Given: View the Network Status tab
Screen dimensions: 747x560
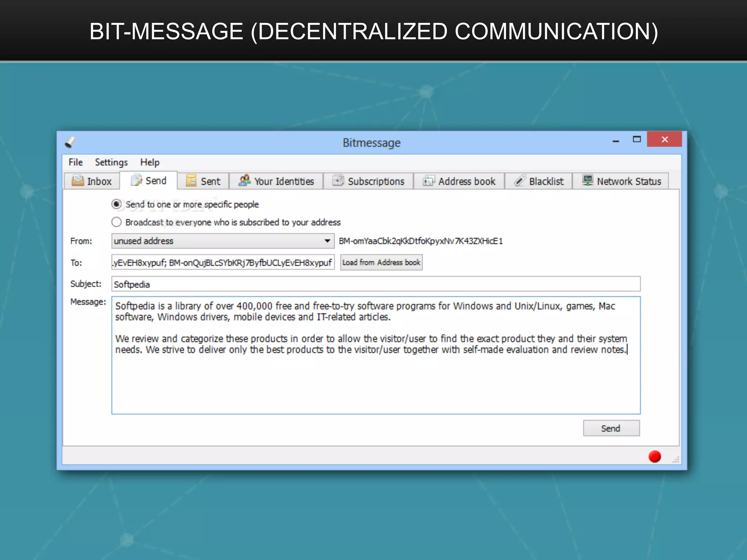Looking at the screenshot, I should [x=621, y=181].
